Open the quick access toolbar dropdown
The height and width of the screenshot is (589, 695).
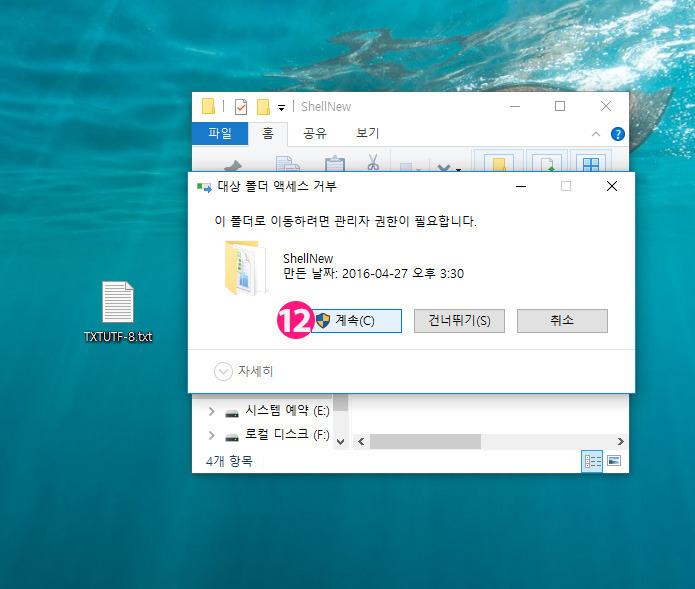point(281,108)
